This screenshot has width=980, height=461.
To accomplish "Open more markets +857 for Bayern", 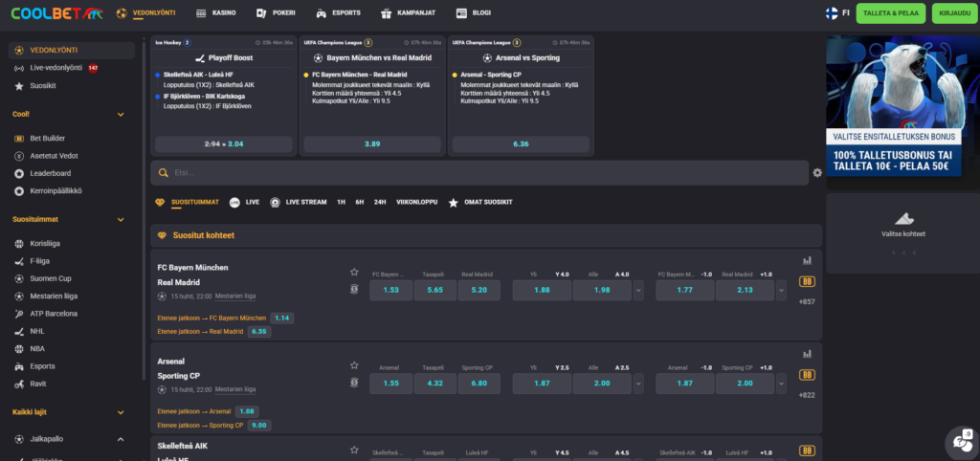I will point(807,301).
